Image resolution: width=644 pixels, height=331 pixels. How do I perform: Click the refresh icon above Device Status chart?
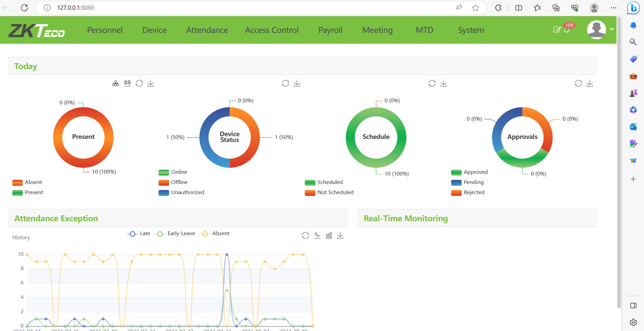(285, 83)
